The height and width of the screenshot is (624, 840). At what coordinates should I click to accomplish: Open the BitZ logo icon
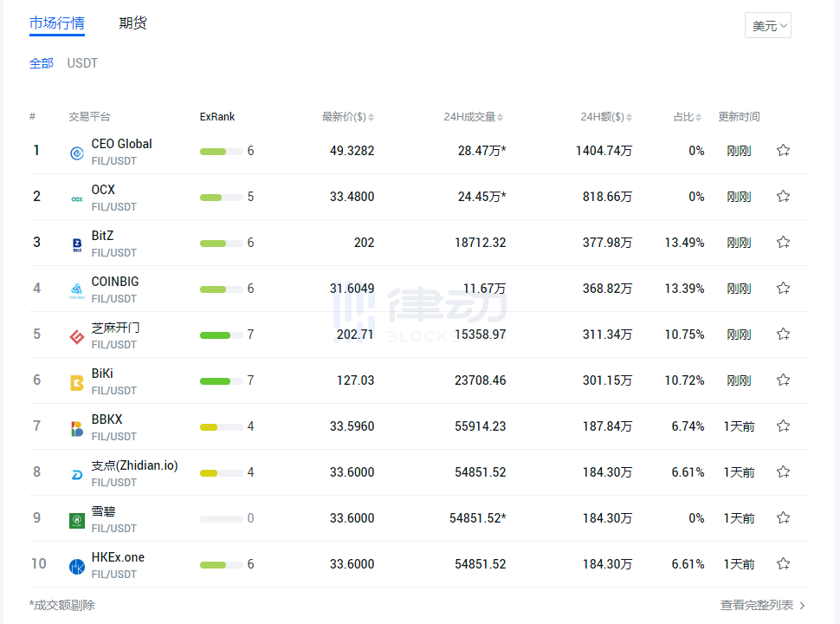pyautogui.click(x=77, y=245)
